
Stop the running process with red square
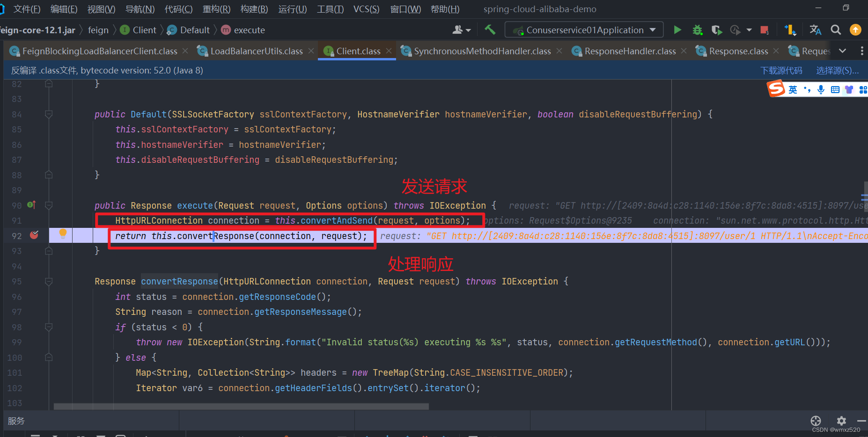pos(765,30)
